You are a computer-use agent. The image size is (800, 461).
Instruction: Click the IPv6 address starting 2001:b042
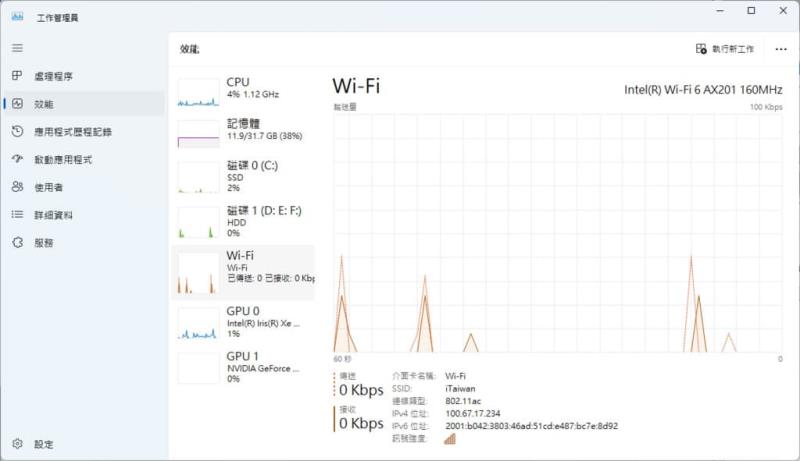pos(531,426)
